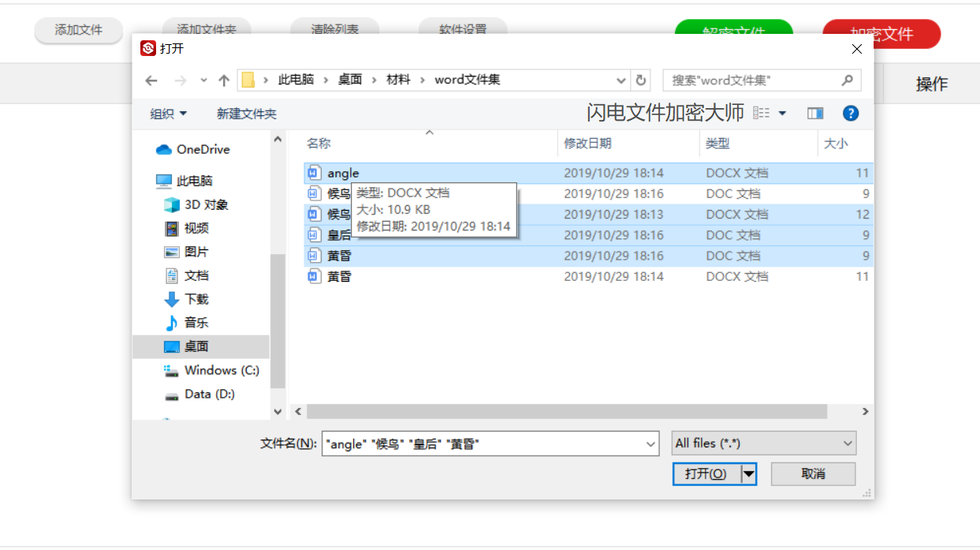Select the 皇后 file row

(587, 235)
